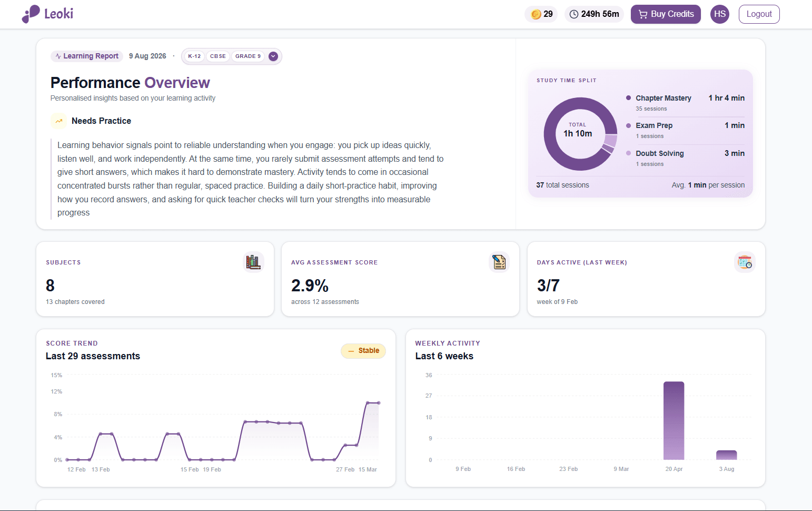Select the GRADE 9 tag

point(248,56)
